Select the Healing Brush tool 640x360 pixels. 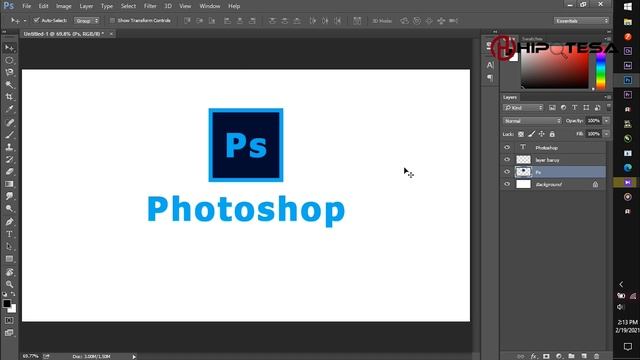click(x=9, y=122)
